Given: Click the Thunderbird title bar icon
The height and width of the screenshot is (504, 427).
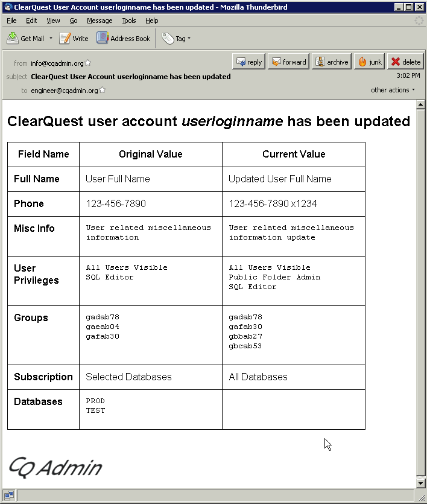Looking at the screenshot, I should click(8, 7).
